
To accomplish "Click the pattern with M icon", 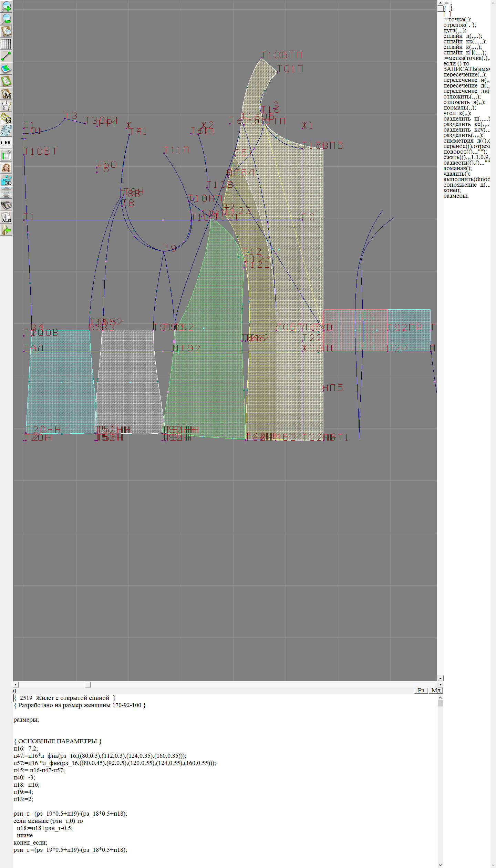I will click(6, 94).
